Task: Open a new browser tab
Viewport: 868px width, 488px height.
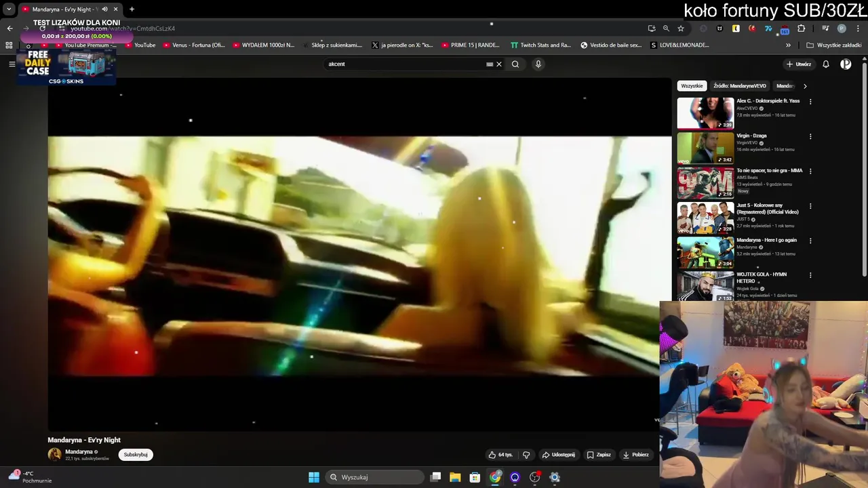Action: click(x=132, y=9)
